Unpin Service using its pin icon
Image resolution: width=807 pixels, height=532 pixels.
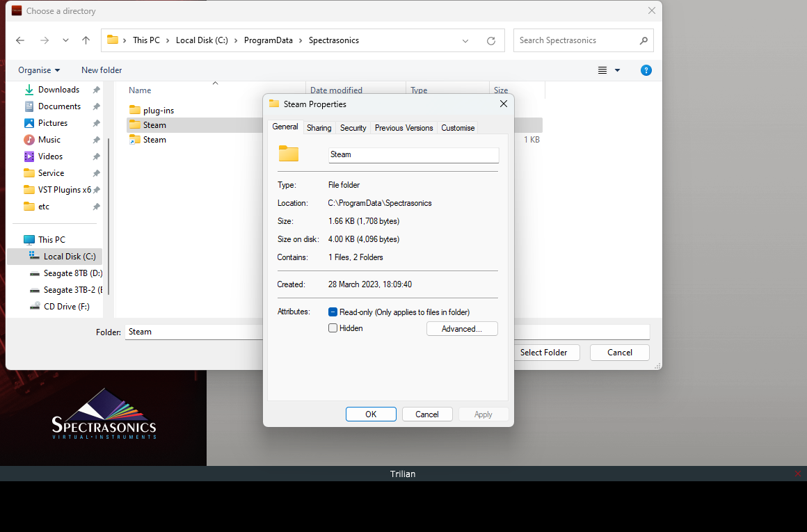(96, 173)
